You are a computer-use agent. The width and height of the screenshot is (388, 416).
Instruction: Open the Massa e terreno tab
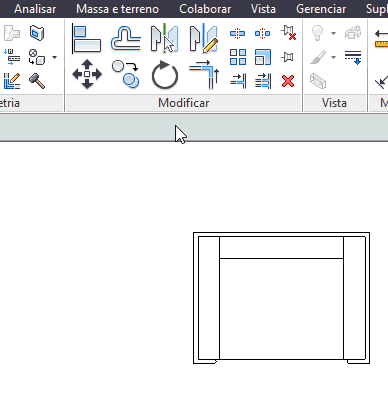click(x=117, y=9)
